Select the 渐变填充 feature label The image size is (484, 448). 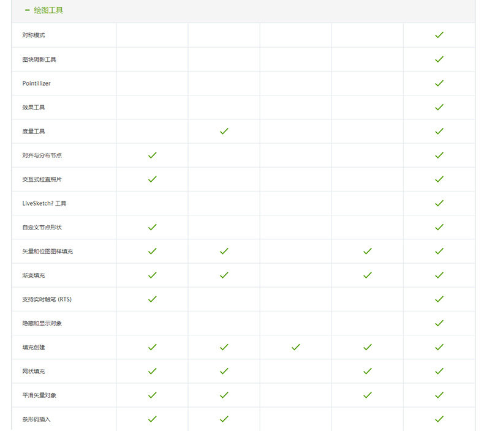(34, 275)
